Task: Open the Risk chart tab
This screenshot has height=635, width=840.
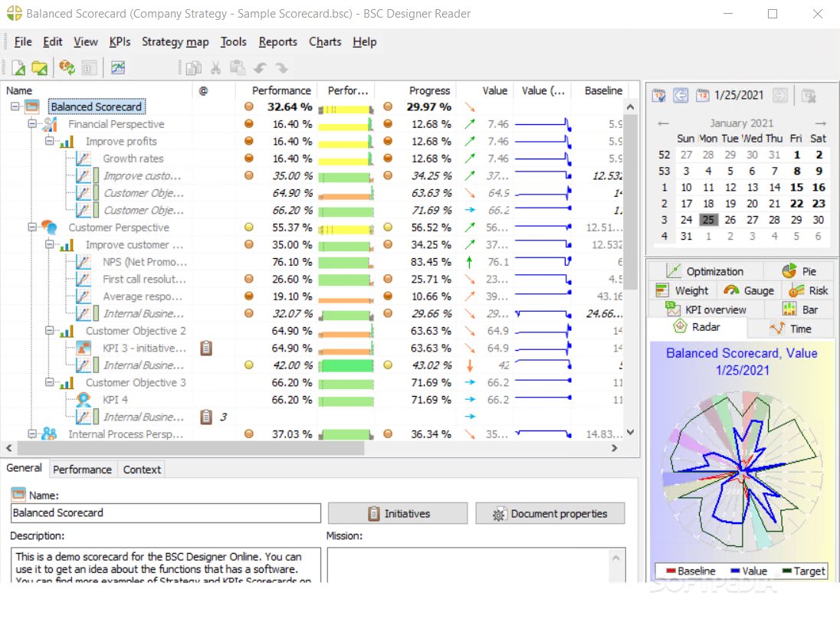Action: [809, 291]
